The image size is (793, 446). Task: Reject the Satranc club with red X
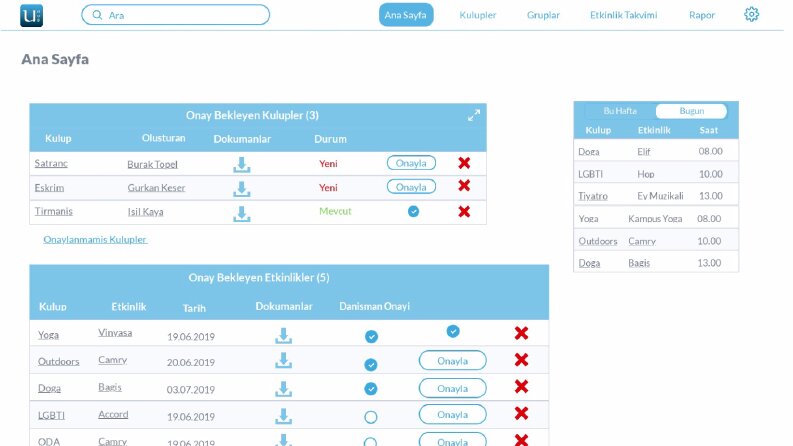pyautogui.click(x=464, y=163)
